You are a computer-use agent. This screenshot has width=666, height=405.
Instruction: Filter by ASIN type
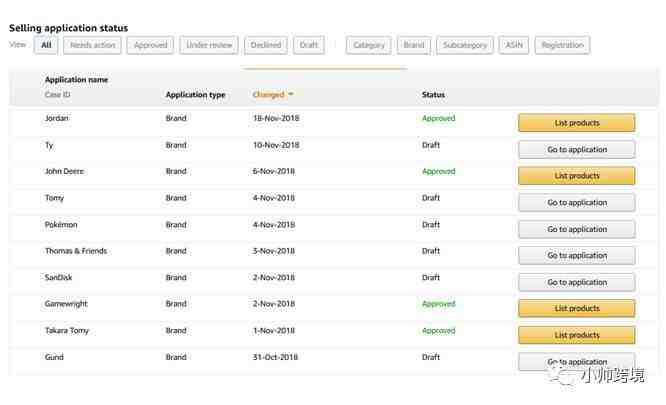coord(514,45)
